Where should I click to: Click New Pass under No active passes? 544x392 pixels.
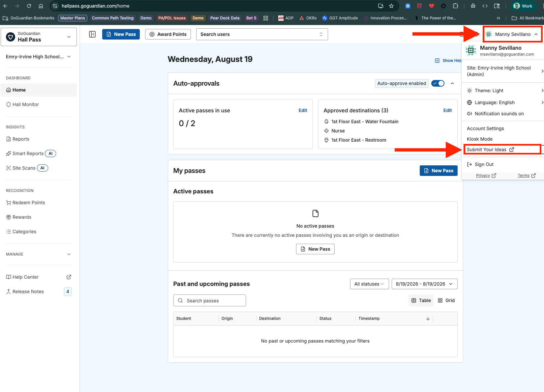[315, 249]
